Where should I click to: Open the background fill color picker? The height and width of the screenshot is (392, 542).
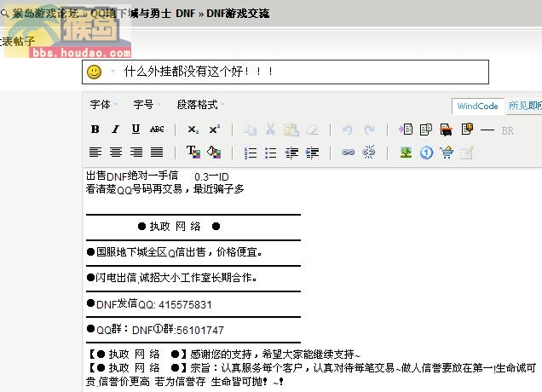tap(214, 152)
